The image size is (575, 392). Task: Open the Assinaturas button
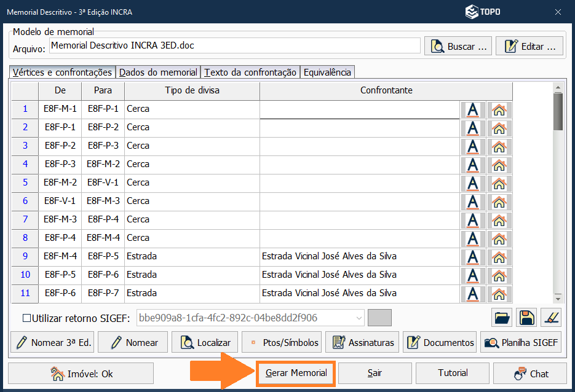362,342
